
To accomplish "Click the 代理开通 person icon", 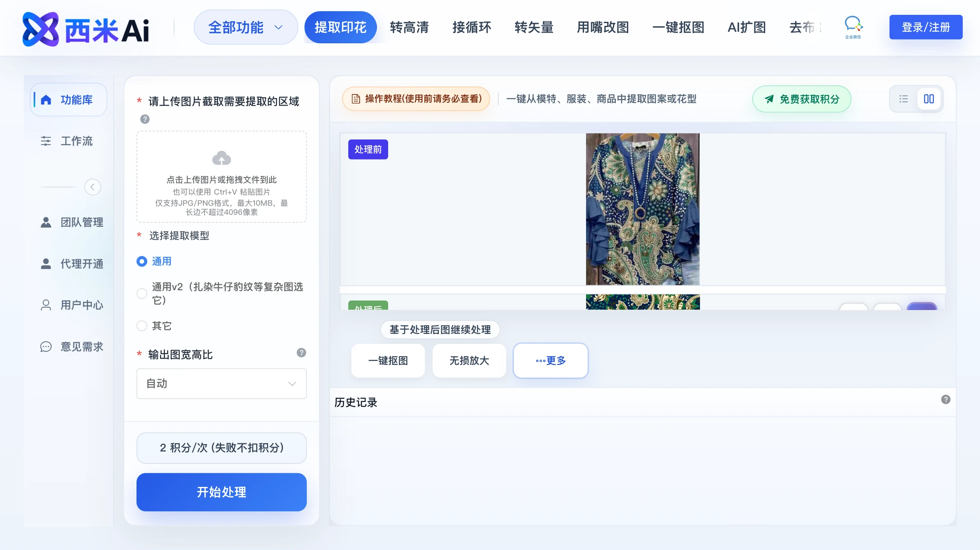I will click(x=46, y=264).
